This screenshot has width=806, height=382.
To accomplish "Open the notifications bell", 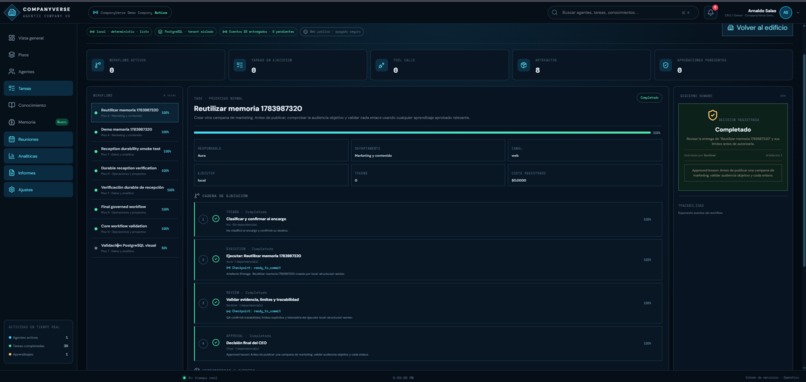I will point(711,13).
